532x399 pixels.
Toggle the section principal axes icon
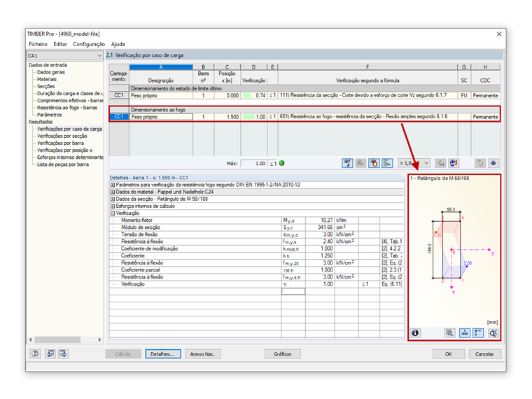[x=478, y=332]
